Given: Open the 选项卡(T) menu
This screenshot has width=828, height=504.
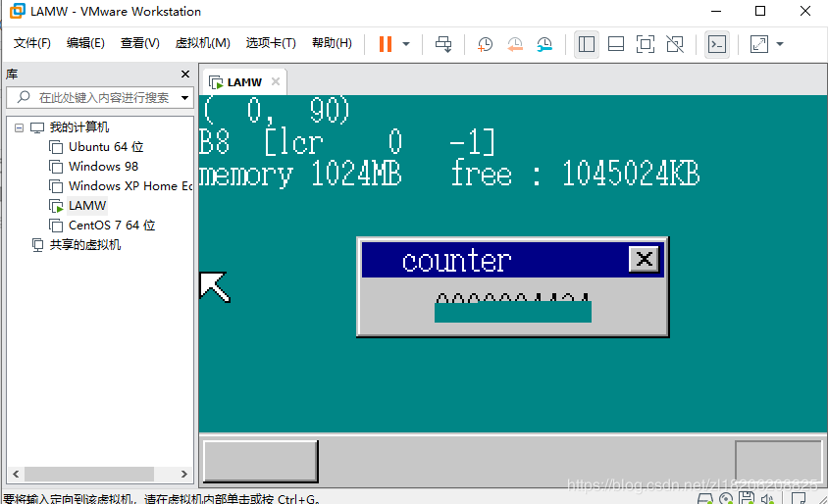Looking at the screenshot, I should tap(271, 43).
